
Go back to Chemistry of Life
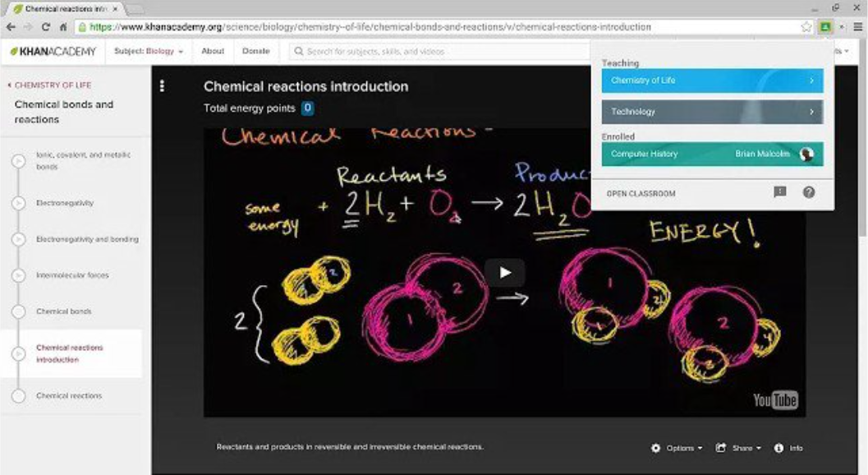[49, 85]
